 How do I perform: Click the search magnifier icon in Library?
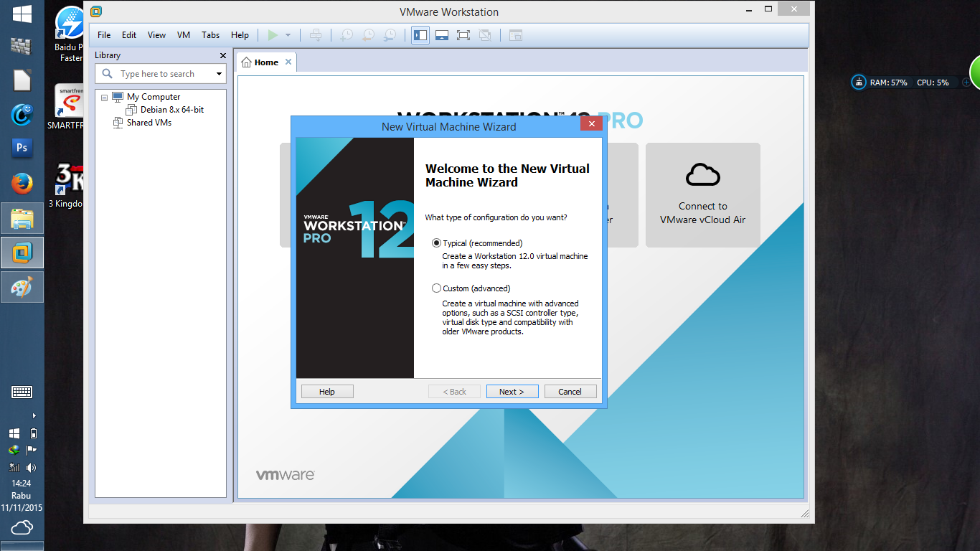pos(108,74)
